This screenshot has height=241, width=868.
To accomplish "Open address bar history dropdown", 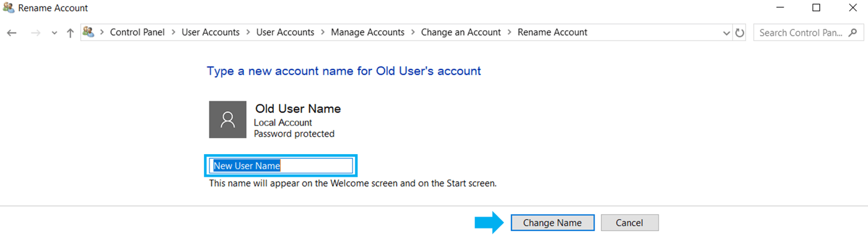I will click(x=726, y=33).
